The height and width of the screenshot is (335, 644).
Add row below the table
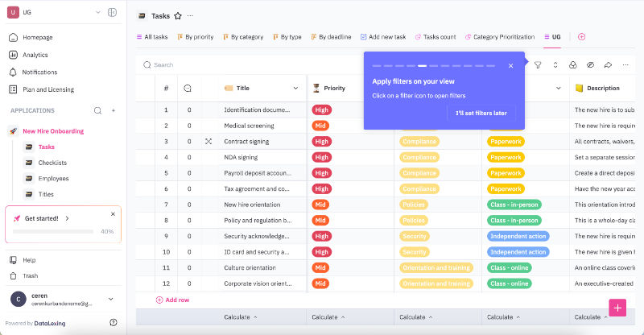(x=172, y=300)
